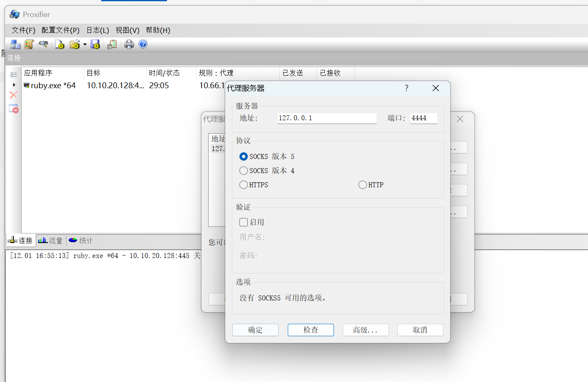Screen dimensions: 588x382
Task: Click the 取消 button
Action: [420, 330]
